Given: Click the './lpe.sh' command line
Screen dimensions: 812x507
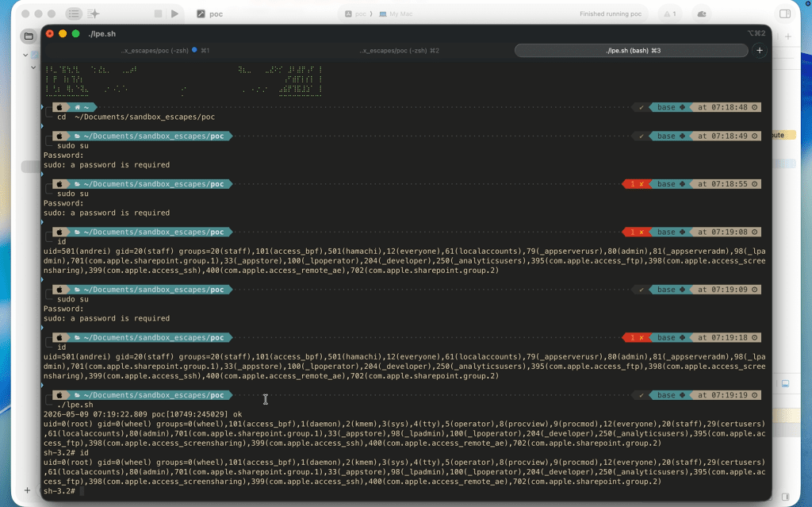Looking at the screenshot, I should [x=75, y=405].
